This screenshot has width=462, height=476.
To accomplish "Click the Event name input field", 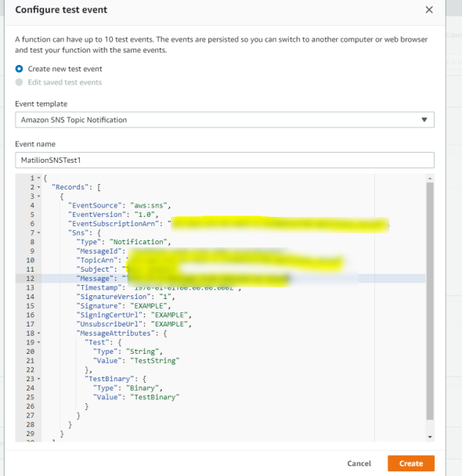I will tap(225, 160).
